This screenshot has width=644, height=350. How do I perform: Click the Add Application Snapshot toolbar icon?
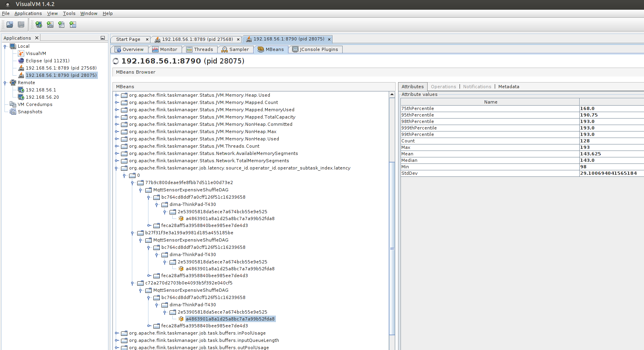tap(73, 25)
